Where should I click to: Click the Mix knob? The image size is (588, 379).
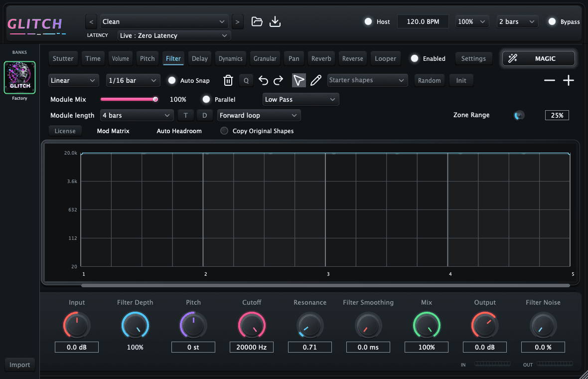[427, 325]
